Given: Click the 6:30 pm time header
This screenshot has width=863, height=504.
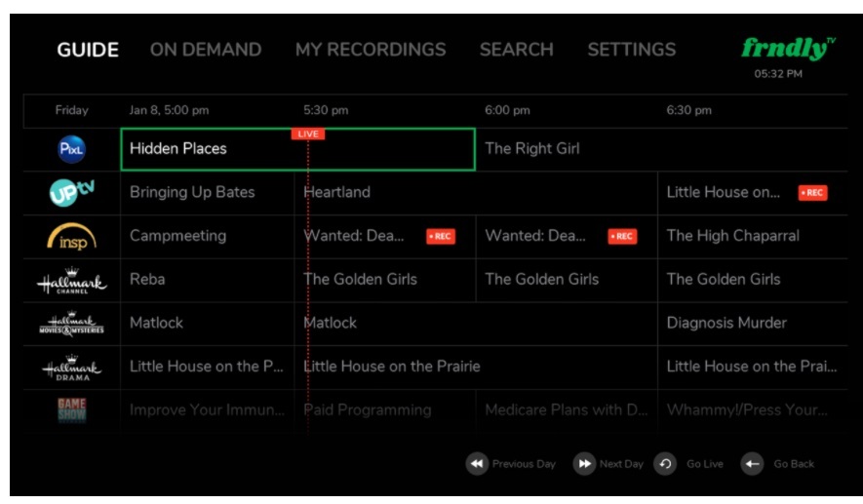Looking at the screenshot, I should pos(689,110).
